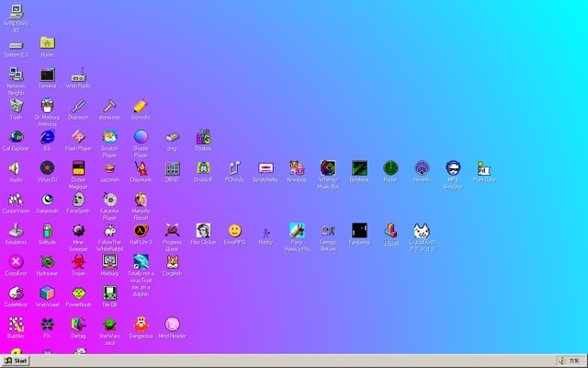The width and height of the screenshot is (588, 368).
Task: Open the Datamosh eye icon
Action: [x=47, y=200]
